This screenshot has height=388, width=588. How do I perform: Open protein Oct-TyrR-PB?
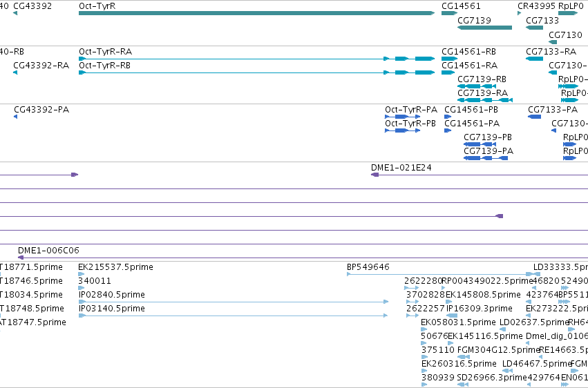pos(402,130)
